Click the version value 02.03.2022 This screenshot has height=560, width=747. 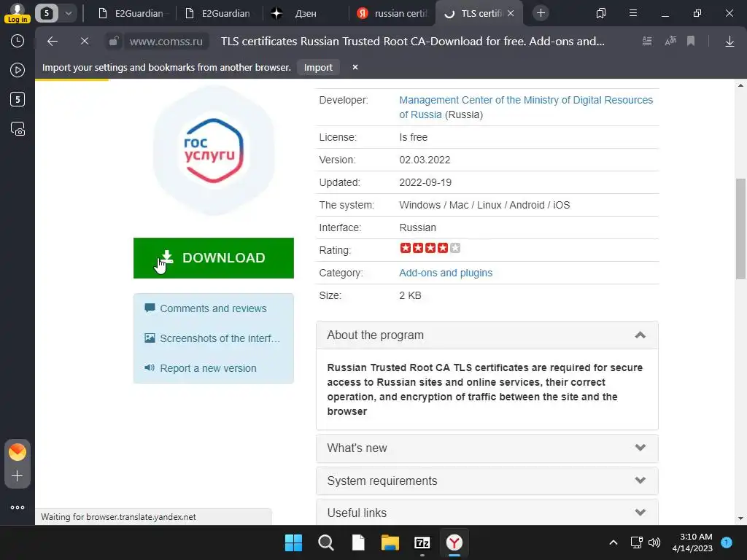click(x=425, y=160)
